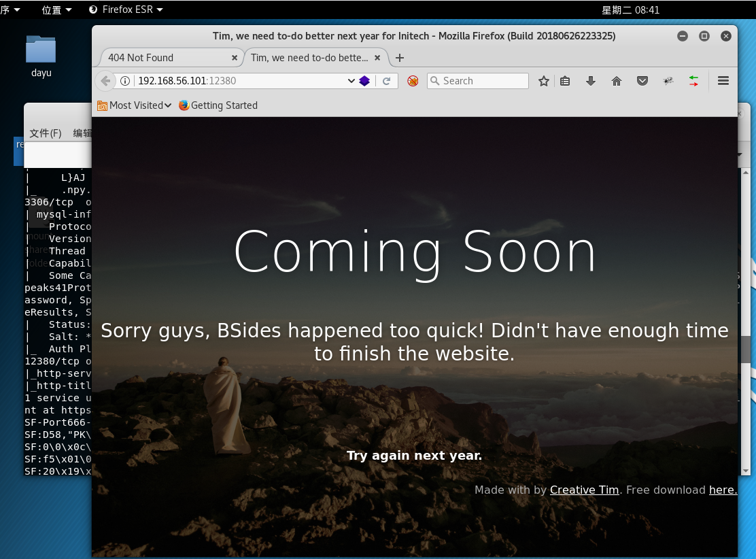
Task: Click the magnifier icon in the Search box
Action: point(435,81)
